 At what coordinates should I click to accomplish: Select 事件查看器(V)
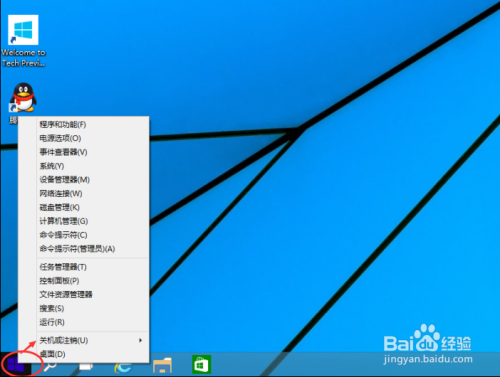coord(83,152)
